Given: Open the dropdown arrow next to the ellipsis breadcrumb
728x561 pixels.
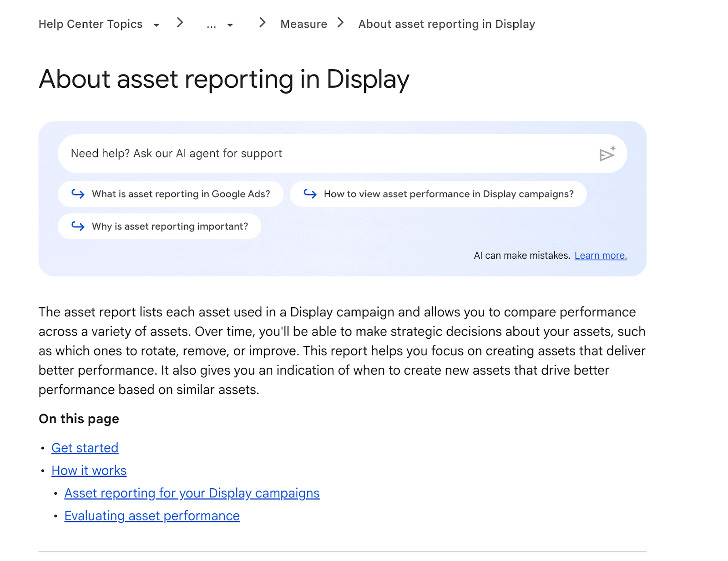Looking at the screenshot, I should pos(231,25).
